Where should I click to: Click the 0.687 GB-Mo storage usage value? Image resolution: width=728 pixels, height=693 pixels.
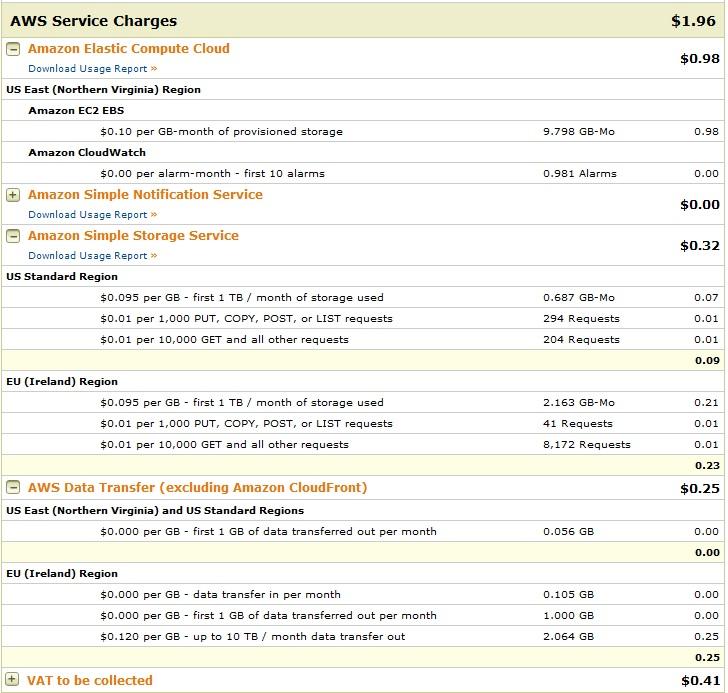tap(579, 298)
